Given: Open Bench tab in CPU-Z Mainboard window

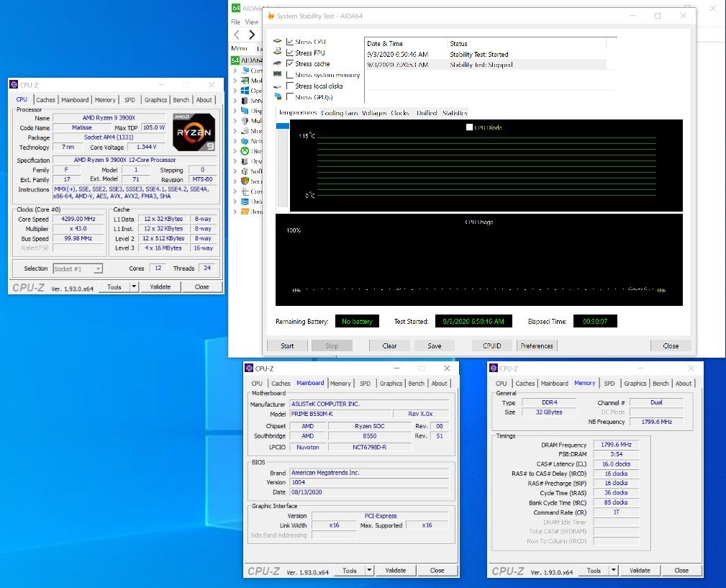Looking at the screenshot, I should (417, 384).
